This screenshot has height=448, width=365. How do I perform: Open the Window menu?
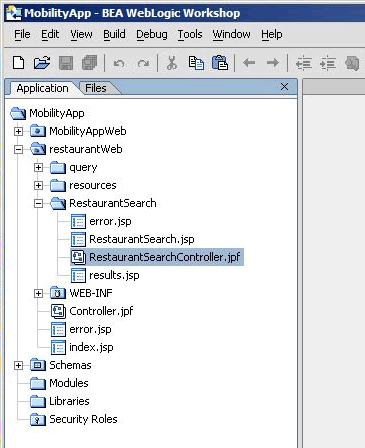point(231,34)
